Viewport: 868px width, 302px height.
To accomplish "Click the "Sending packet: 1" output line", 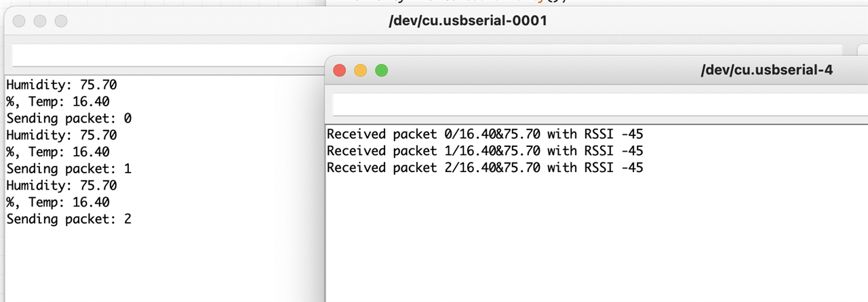I will (68, 169).
